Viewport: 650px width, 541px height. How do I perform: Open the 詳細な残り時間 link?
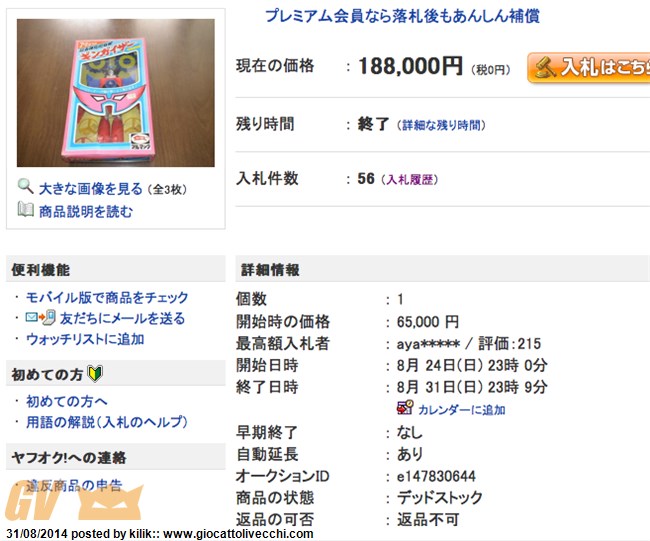[441, 125]
